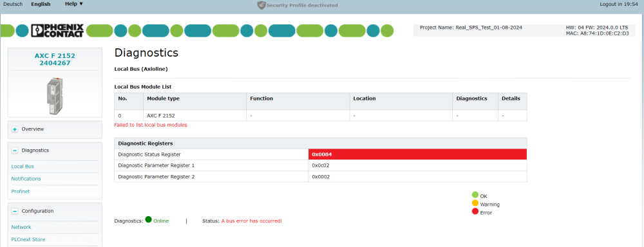
Task: Collapse the Diagnostics section minus icon
Action: click(x=15, y=151)
